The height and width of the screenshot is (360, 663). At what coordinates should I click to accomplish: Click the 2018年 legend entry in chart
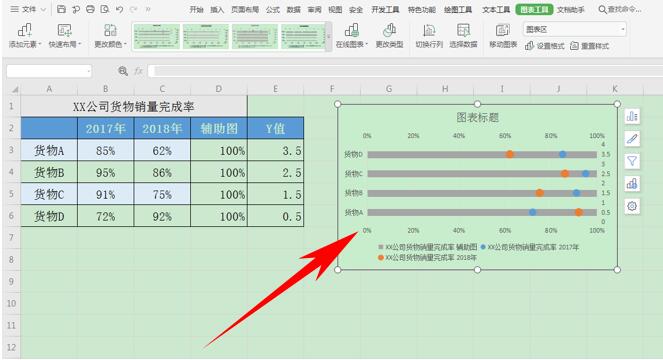(427, 257)
